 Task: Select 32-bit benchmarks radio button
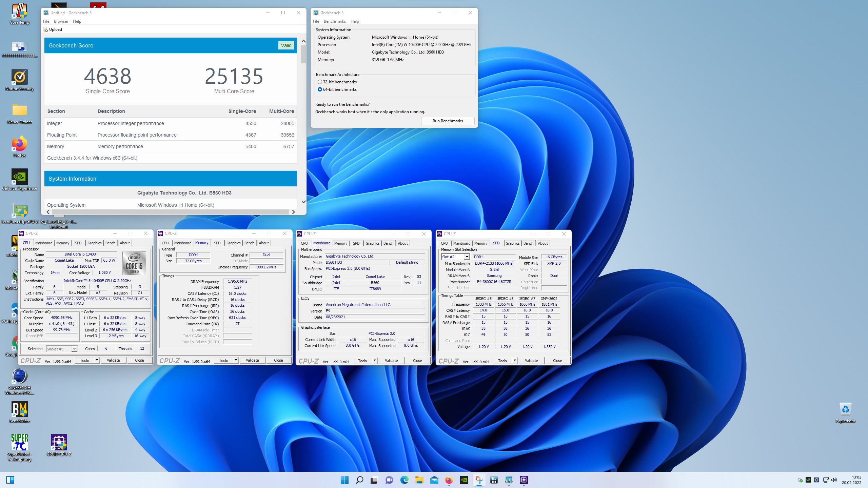click(320, 82)
